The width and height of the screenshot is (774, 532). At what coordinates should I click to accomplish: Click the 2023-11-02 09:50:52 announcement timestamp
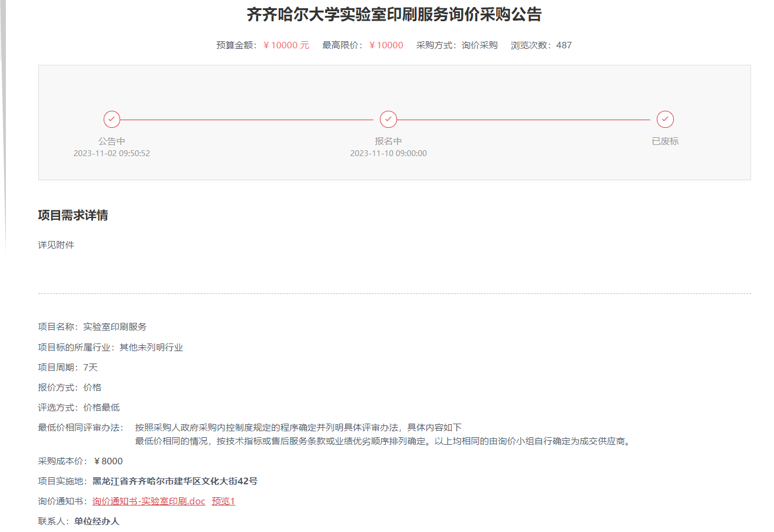pyautogui.click(x=112, y=154)
